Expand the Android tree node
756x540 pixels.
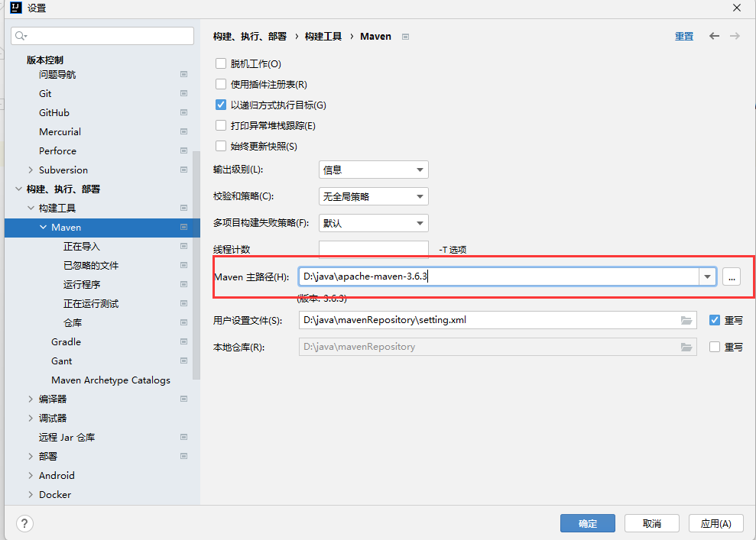point(31,475)
